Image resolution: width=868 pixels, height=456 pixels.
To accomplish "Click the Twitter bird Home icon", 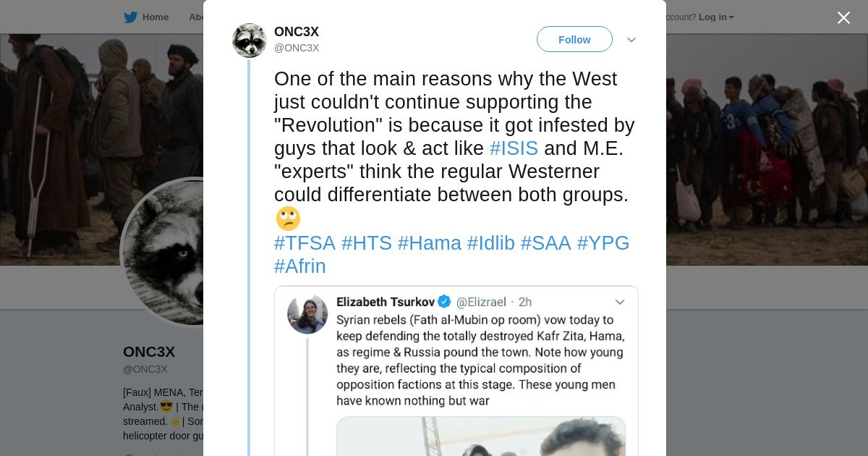I will click(131, 17).
